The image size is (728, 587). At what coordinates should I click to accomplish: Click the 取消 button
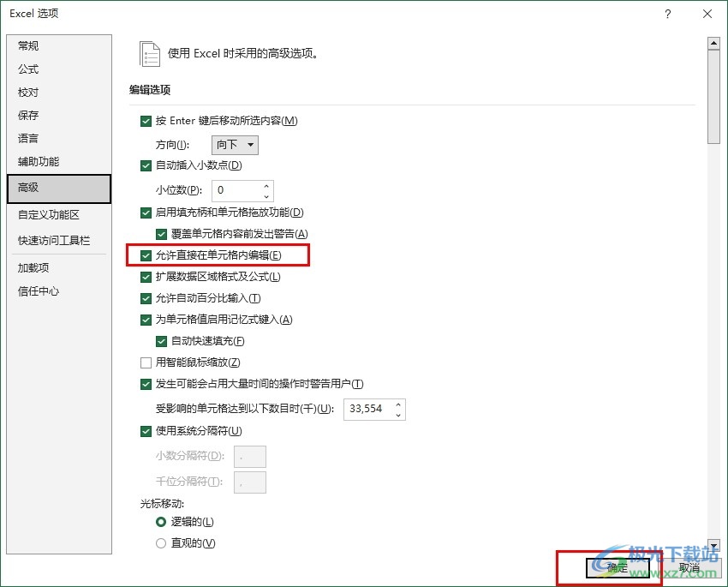click(689, 567)
